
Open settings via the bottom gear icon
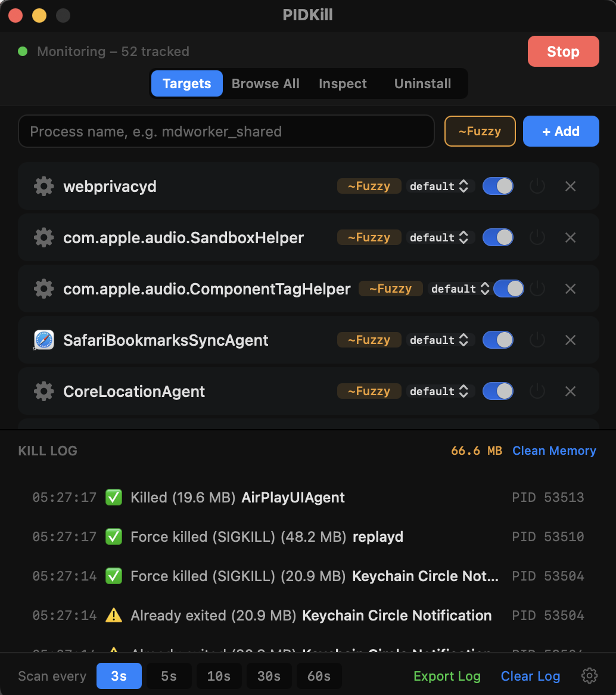(589, 676)
